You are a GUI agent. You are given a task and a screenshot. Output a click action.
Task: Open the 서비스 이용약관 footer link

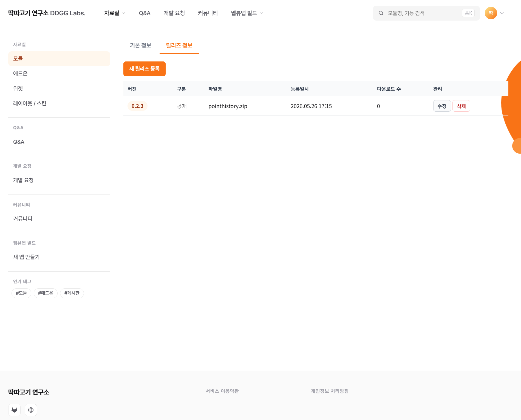click(x=222, y=391)
